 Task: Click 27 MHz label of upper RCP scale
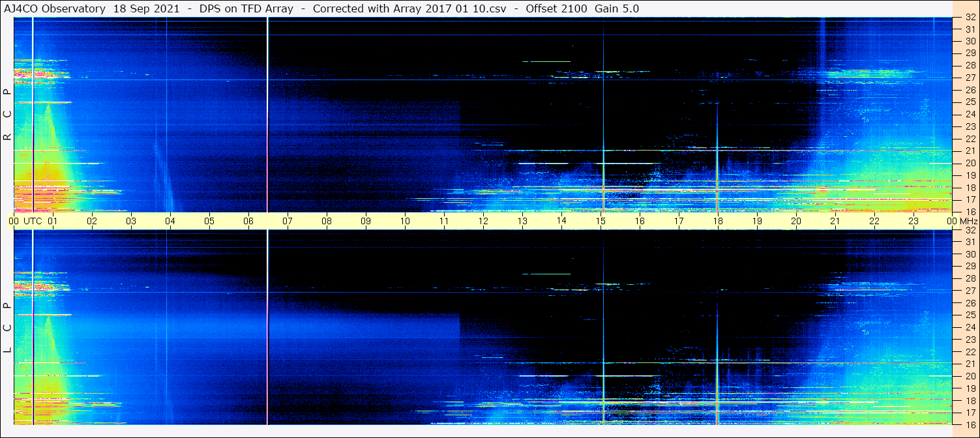970,78
